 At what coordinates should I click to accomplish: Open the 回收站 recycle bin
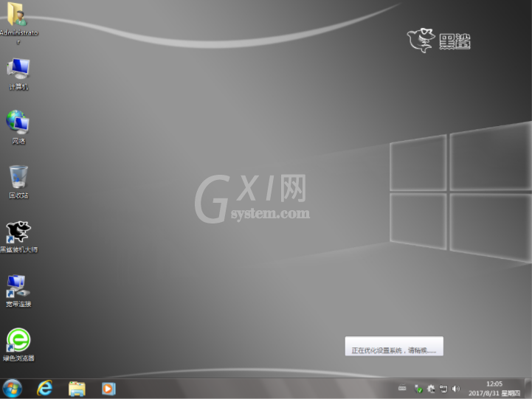point(18,182)
